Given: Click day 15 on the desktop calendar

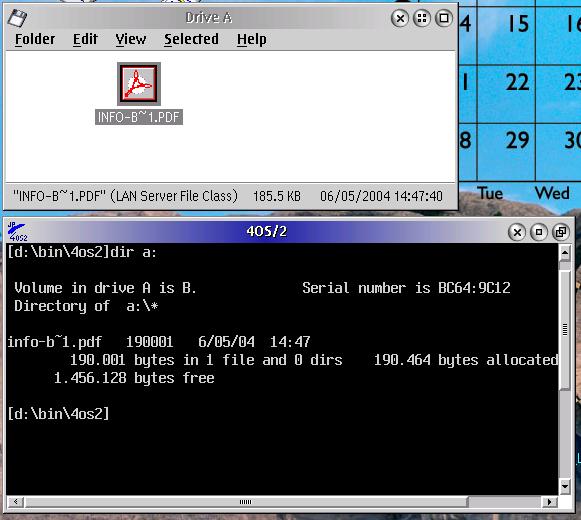Looking at the screenshot, I should coord(518,23).
